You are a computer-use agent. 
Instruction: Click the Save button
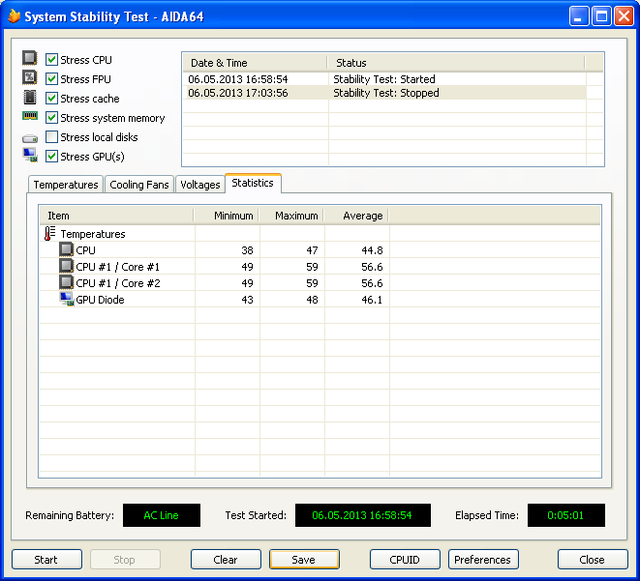pyautogui.click(x=304, y=560)
